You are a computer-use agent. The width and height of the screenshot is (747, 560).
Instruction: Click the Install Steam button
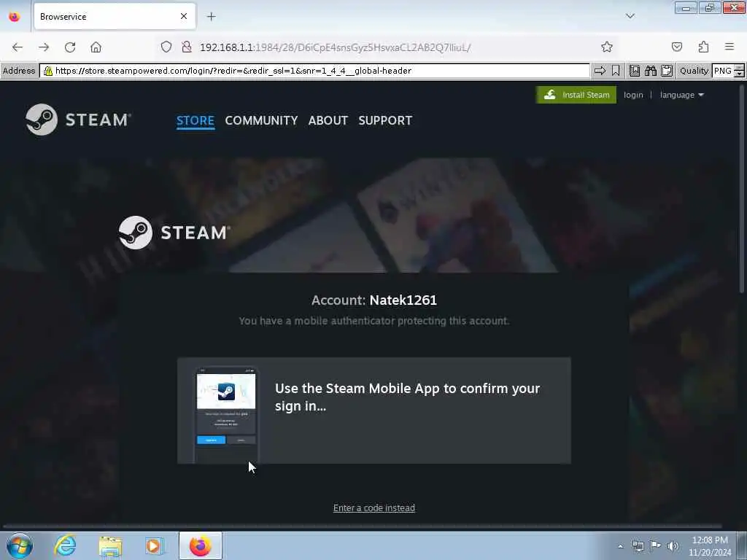click(x=576, y=95)
